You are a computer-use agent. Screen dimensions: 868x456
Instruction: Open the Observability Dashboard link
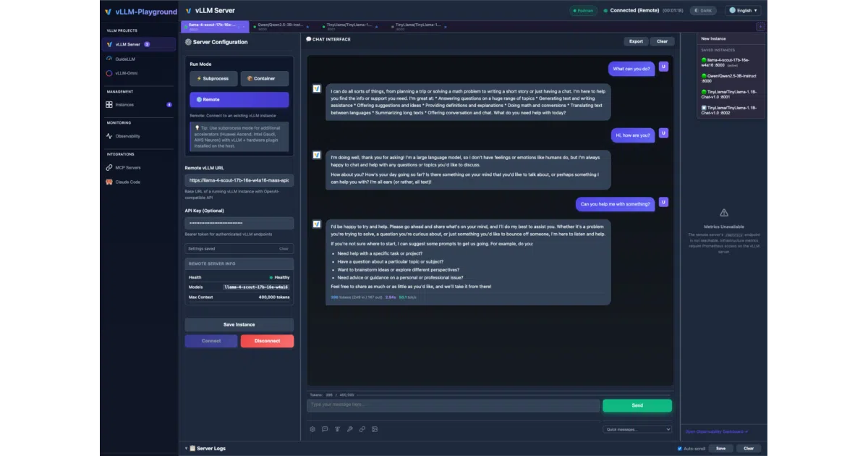(x=717, y=431)
